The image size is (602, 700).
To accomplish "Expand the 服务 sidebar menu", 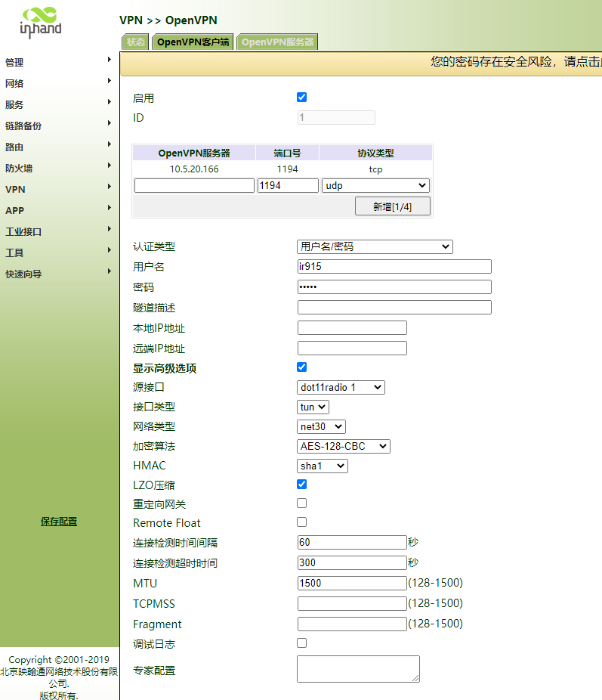I will [x=58, y=104].
